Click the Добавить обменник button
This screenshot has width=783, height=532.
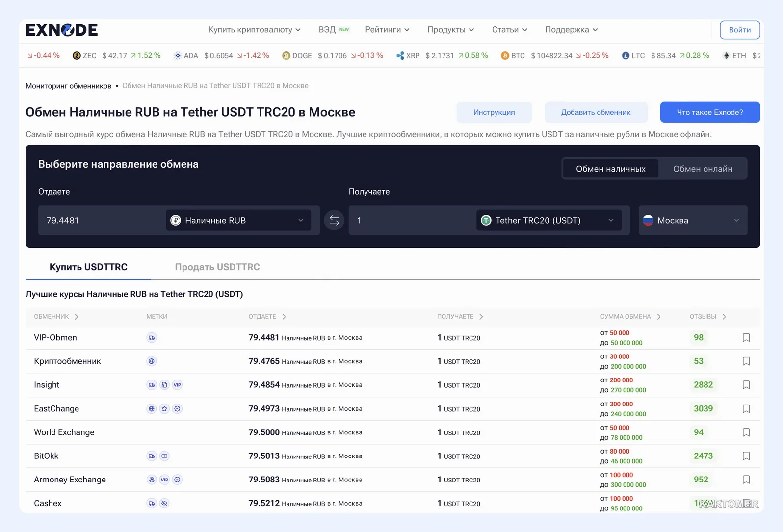tap(596, 112)
